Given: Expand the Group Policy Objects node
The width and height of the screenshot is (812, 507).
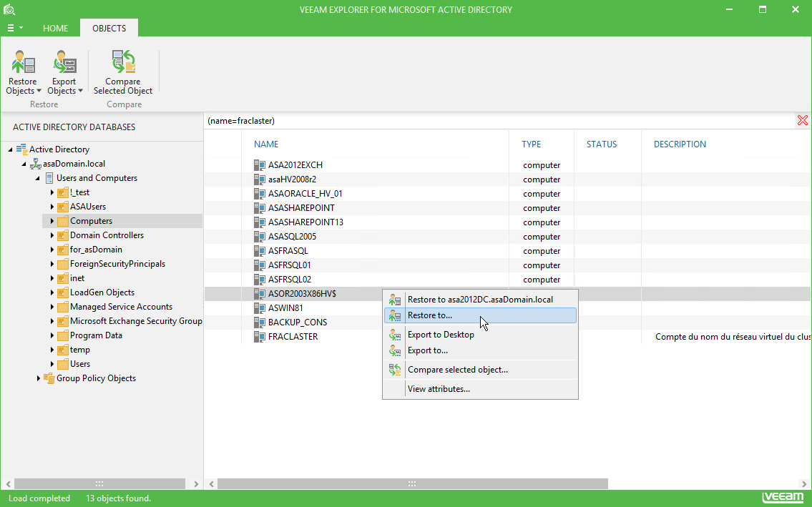Looking at the screenshot, I should click(x=39, y=378).
